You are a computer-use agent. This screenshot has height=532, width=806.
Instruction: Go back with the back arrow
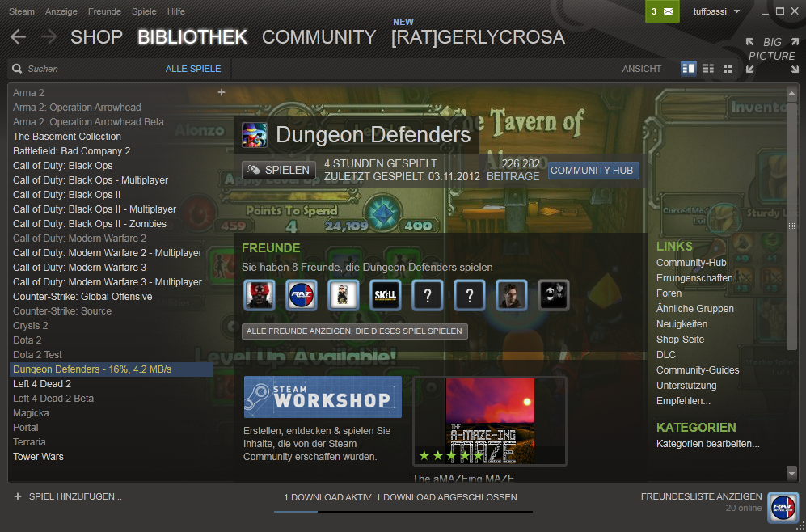click(x=18, y=37)
